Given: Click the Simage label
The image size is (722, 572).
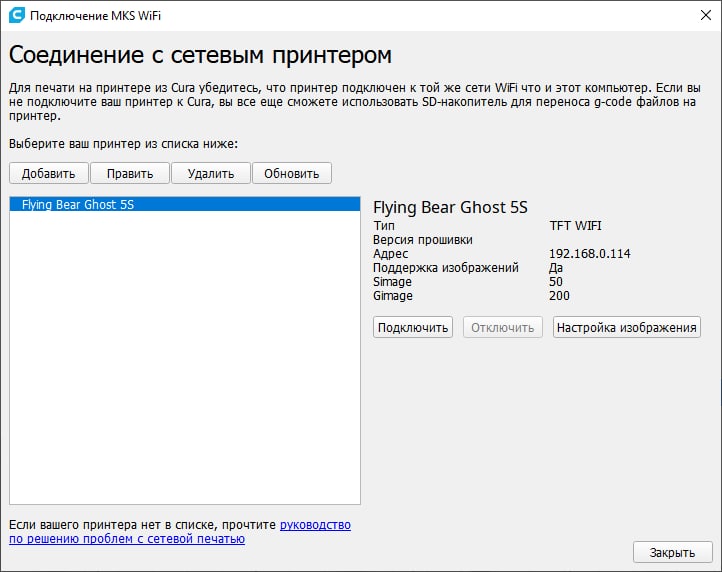Looking at the screenshot, I should [x=392, y=282].
